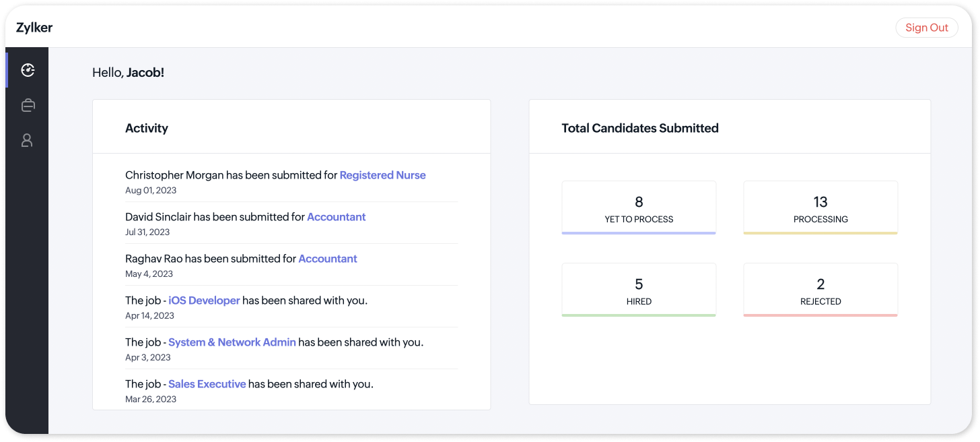980x442 pixels.
Task: Click the Zylker logo text
Action: pos(34,28)
